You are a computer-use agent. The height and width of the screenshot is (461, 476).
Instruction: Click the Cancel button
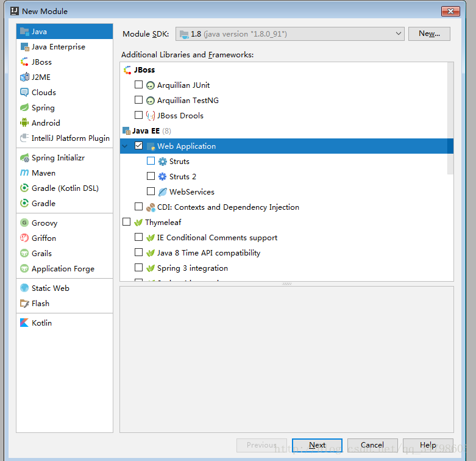(372, 445)
